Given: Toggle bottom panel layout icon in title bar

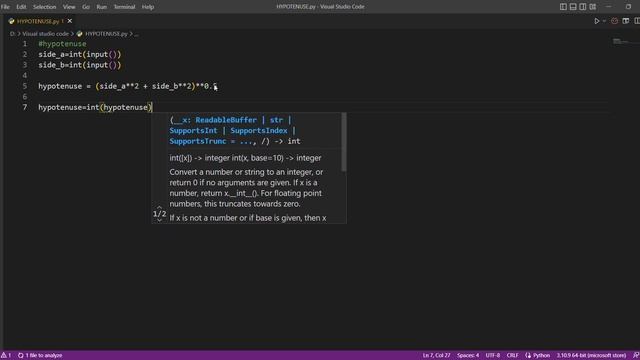Looking at the screenshot, I should (573, 7).
